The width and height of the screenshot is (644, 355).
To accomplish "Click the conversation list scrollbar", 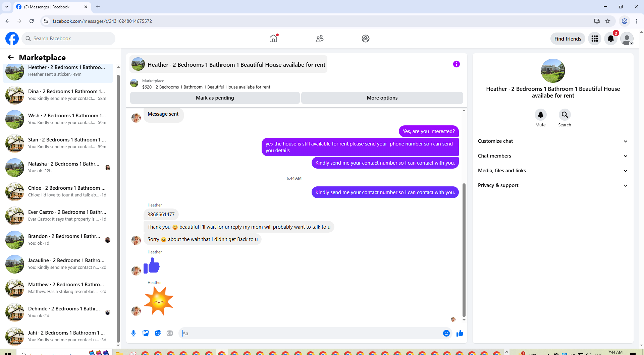I will click(118, 208).
